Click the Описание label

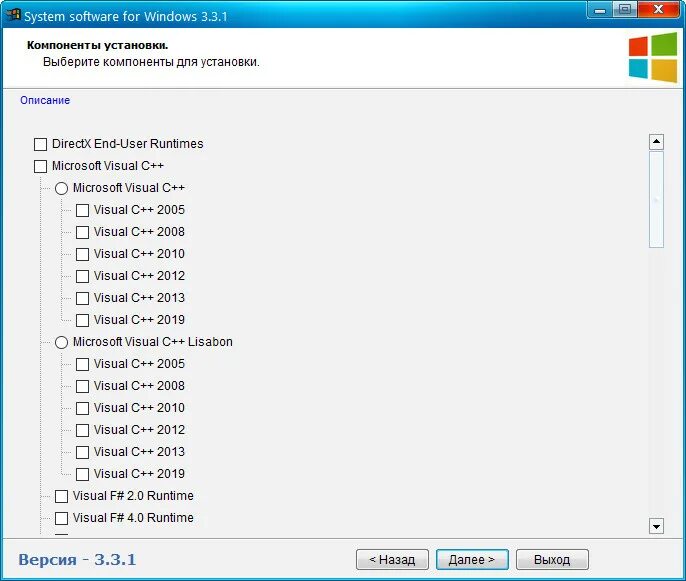(45, 100)
